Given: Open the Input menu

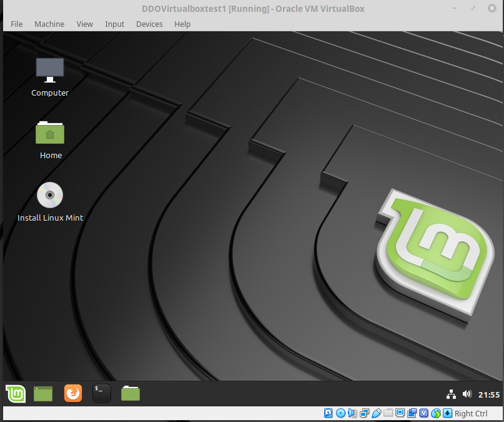Looking at the screenshot, I should click(x=114, y=24).
